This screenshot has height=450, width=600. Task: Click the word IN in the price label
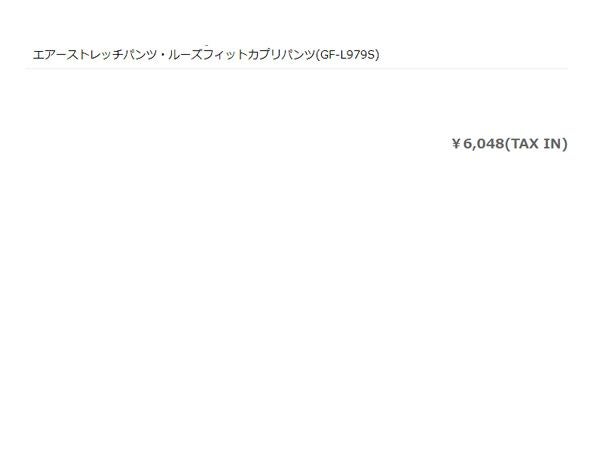point(553,144)
